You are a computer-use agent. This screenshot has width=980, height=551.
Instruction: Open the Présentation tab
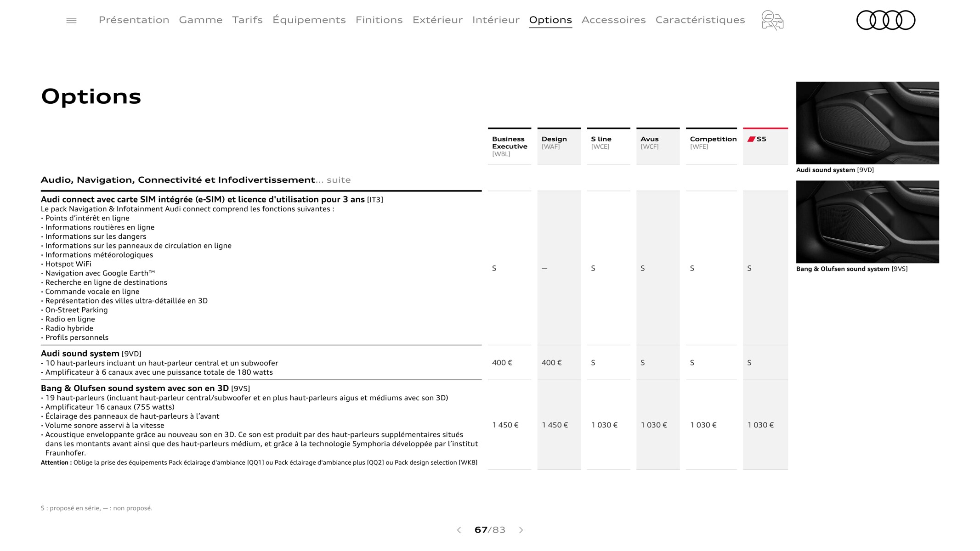click(x=134, y=20)
